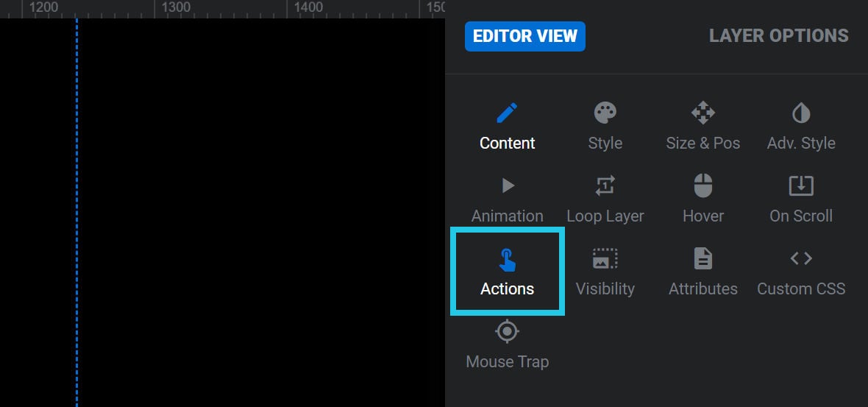Select the Animation play icon
This screenshot has height=407, width=868.
pos(508,185)
